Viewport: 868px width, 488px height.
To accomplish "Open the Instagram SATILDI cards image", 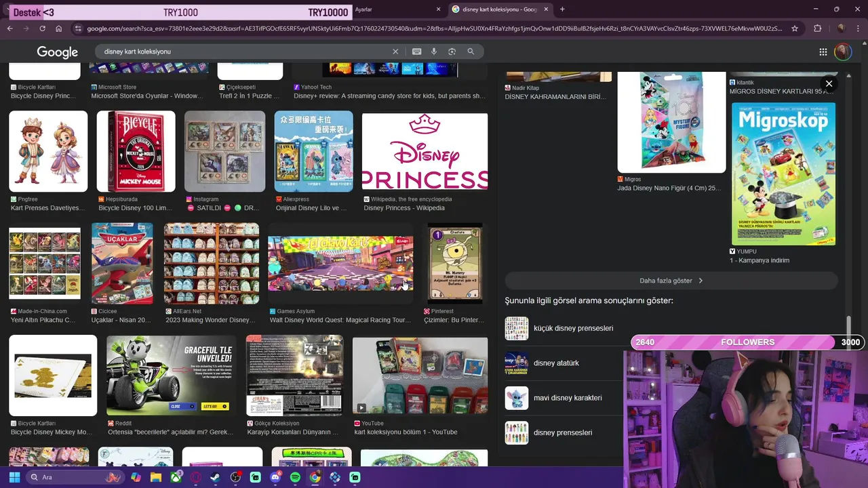I will point(224,151).
